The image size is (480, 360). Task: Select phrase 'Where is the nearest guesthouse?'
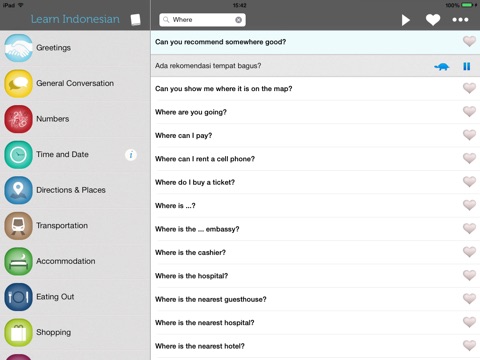pos(211,299)
